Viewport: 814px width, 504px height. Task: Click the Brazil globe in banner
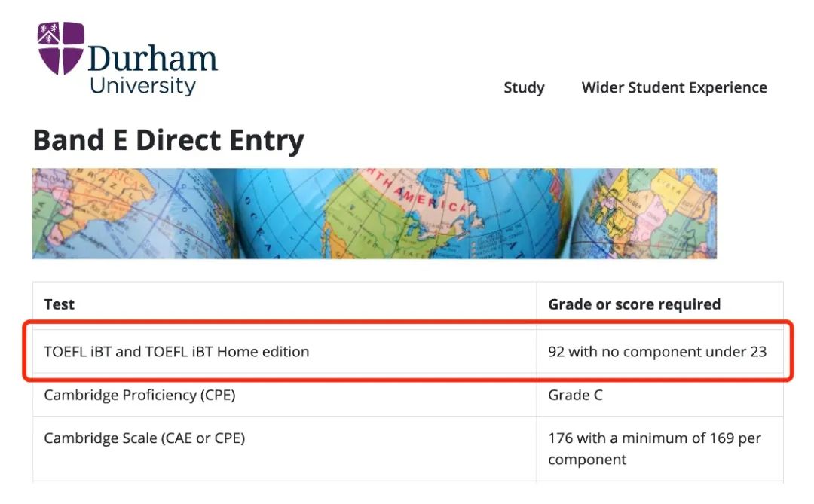coord(130,213)
